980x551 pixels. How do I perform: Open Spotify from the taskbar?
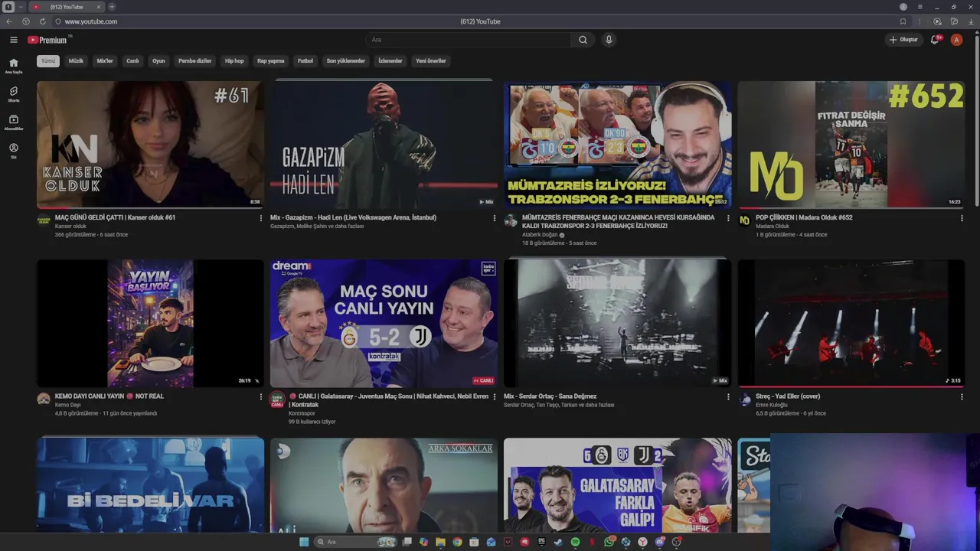(575, 542)
